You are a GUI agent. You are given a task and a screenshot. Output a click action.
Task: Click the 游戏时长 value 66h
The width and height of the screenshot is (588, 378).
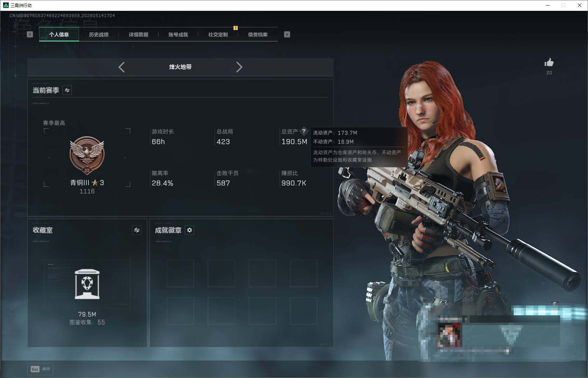tap(158, 141)
